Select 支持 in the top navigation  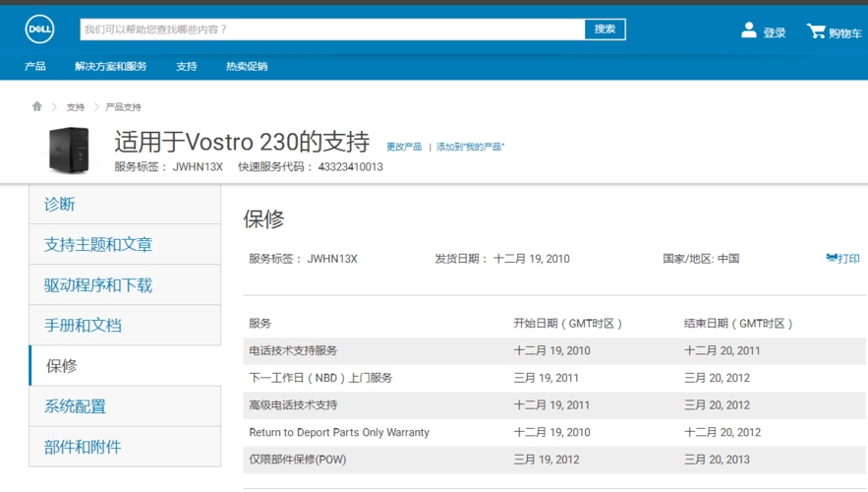tap(187, 67)
